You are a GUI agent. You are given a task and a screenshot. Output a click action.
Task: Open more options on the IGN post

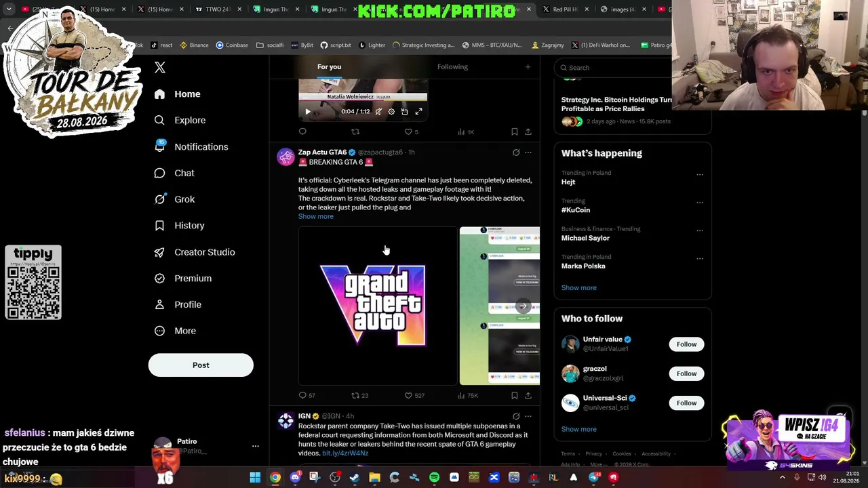tap(528, 416)
